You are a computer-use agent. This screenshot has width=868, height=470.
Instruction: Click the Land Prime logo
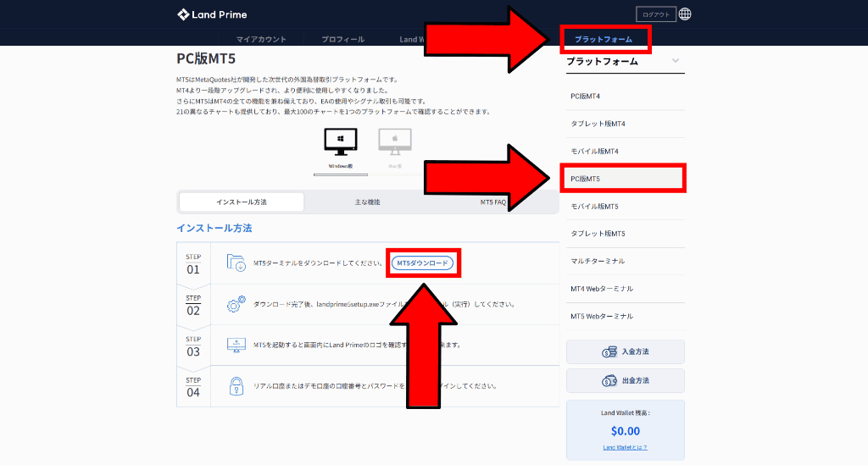212,14
